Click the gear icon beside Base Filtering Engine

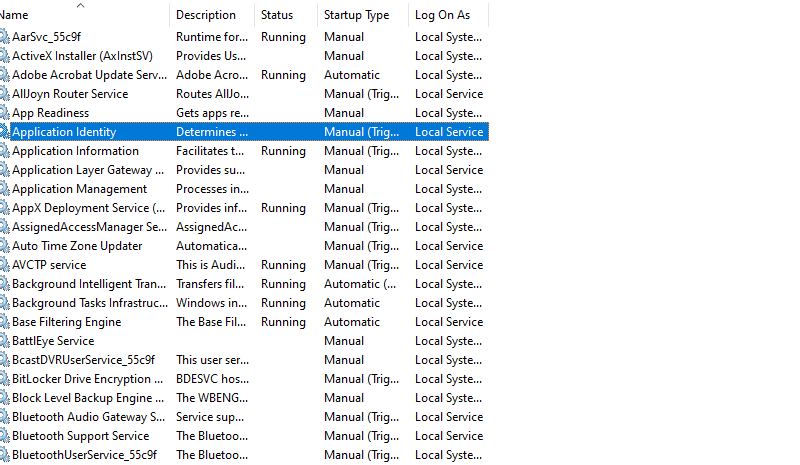tap(4, 322)
